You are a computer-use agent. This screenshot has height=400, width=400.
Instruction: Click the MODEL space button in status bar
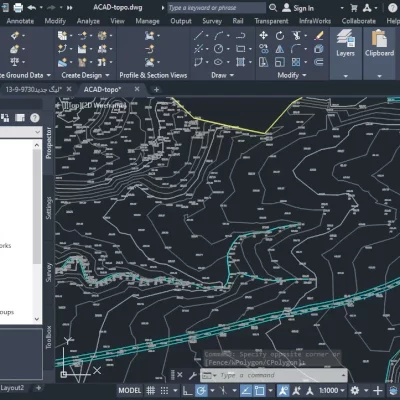[x=130, y=390]
